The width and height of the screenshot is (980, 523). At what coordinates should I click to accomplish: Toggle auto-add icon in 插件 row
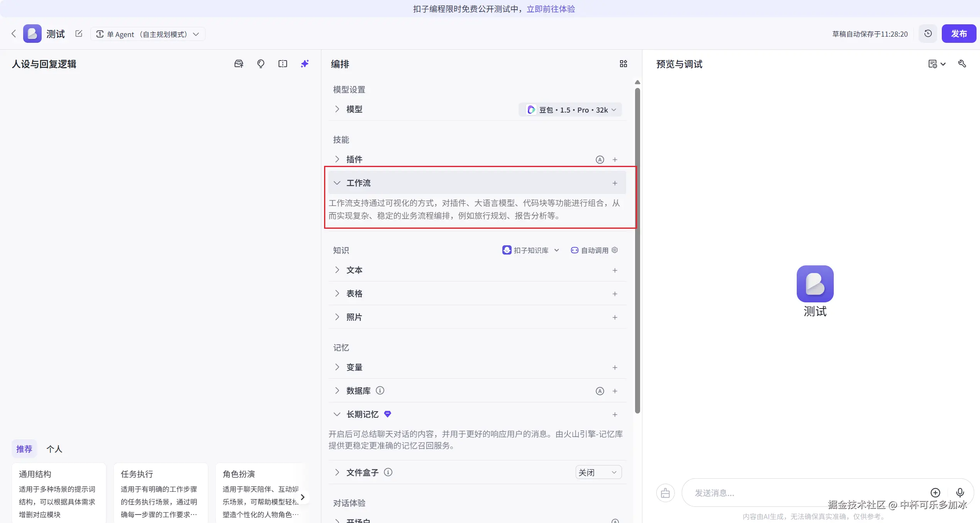(600, 160)
